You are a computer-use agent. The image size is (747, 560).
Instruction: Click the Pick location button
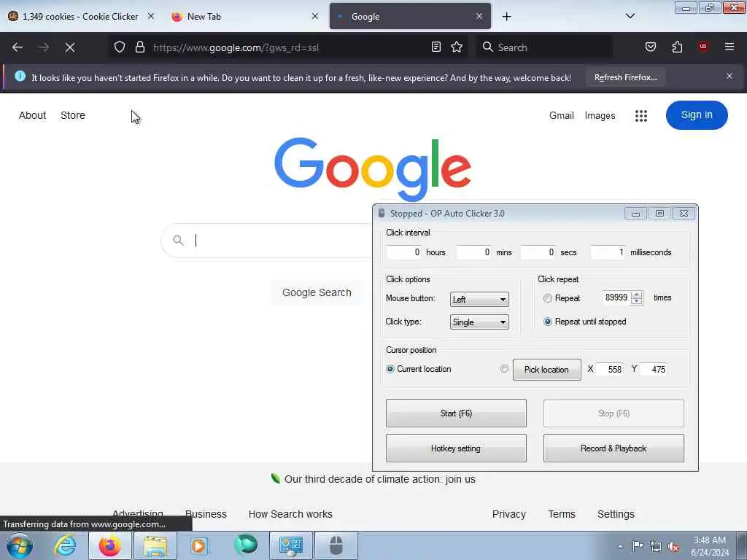(x=547, y=370)
